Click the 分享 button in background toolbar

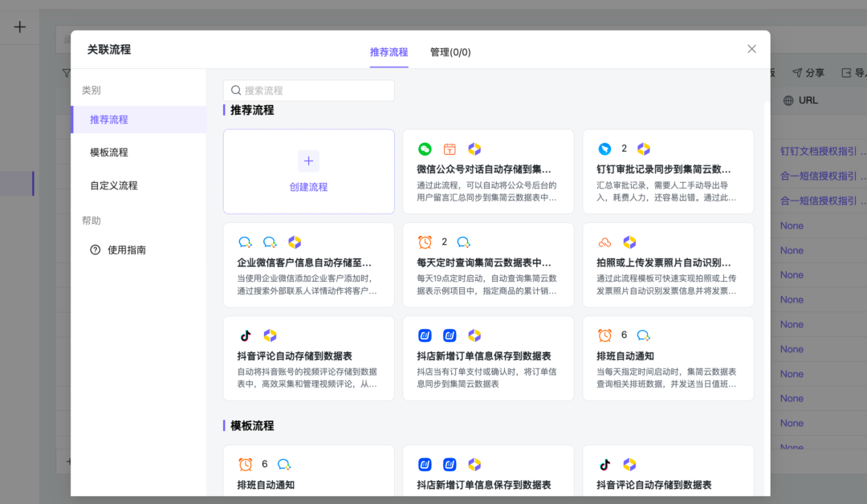[x=808, y=72]
